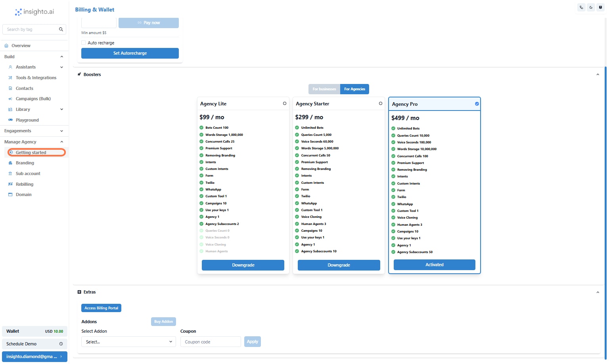Click the Set Autorecharge button
This screenshot has width=611, height=364.
tap(130, 53)
